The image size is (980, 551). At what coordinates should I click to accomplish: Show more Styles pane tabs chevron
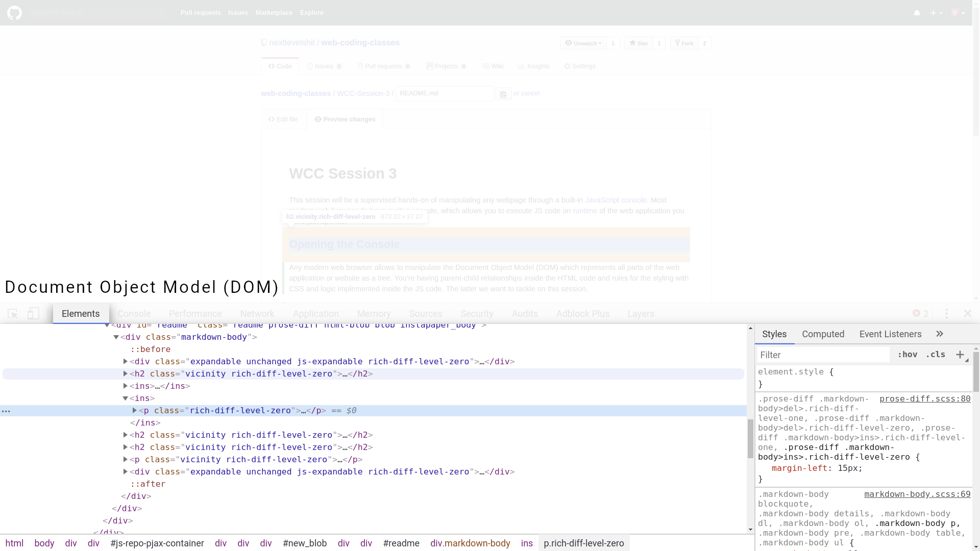pyautogui.click(x=940, y=334)
